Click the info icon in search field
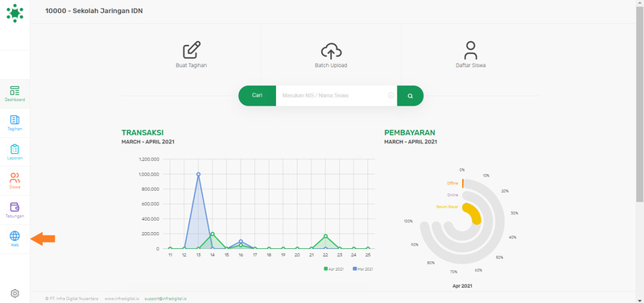 [391, 95]
